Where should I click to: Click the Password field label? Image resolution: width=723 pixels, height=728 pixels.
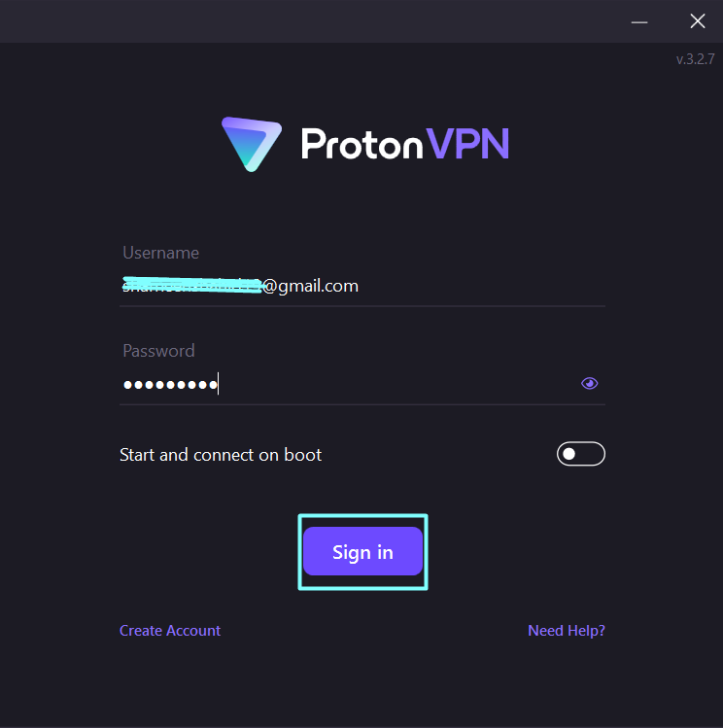(158, 351)
